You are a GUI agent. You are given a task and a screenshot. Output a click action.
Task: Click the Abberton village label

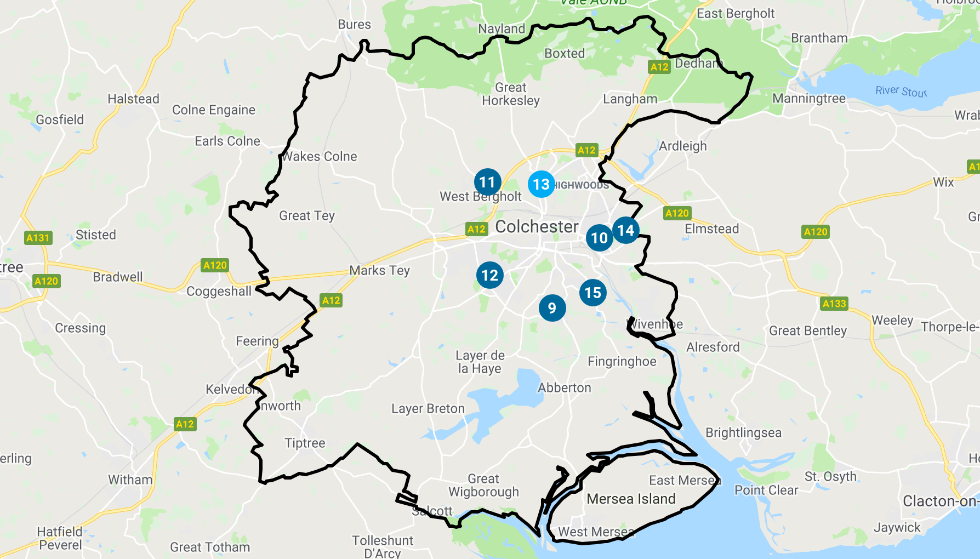(x=565, y=388)
